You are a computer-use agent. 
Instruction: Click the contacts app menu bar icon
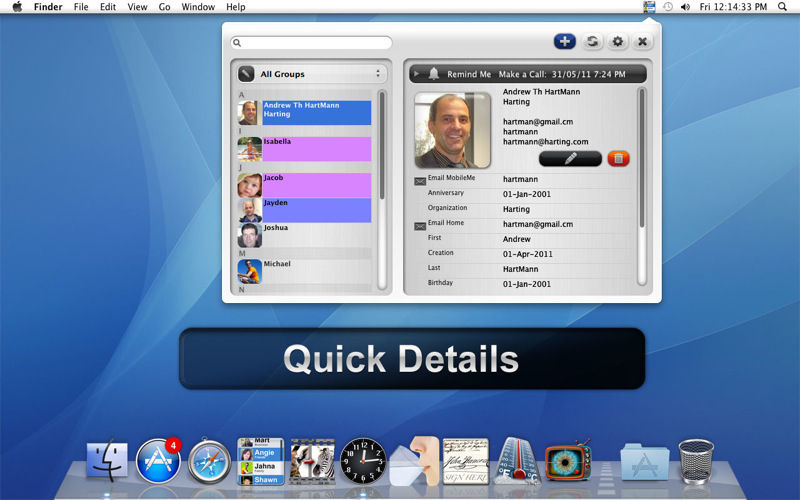click(649, 7)
